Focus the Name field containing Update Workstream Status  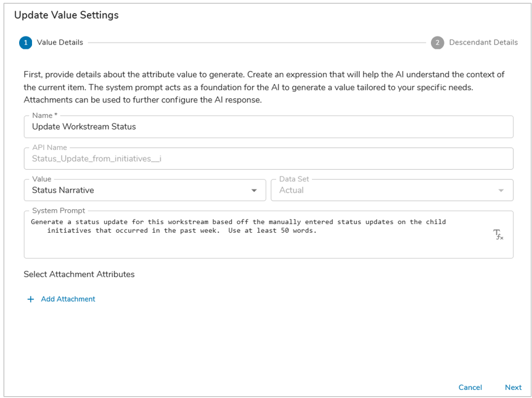(x=268, y=126)
